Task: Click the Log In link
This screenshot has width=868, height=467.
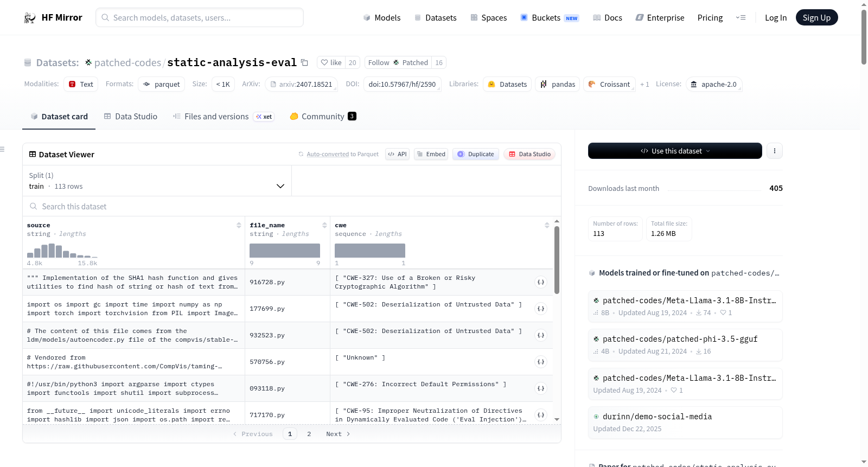Action: [x=776, y=18]
